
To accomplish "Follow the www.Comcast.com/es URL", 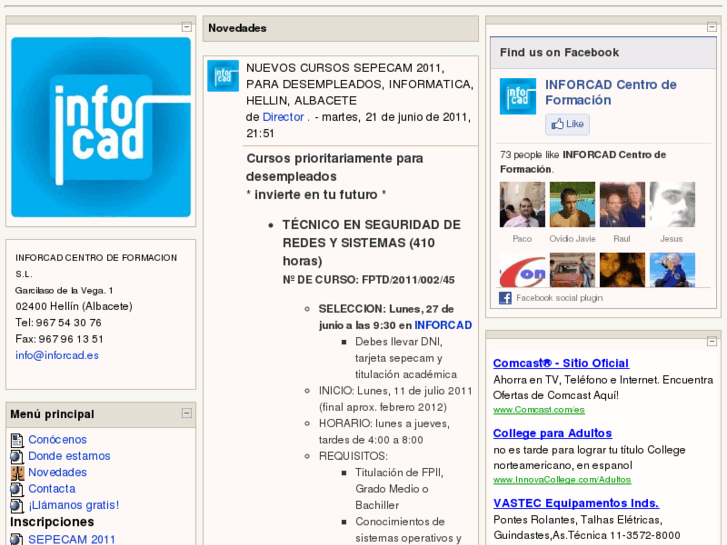I will 539,410.
